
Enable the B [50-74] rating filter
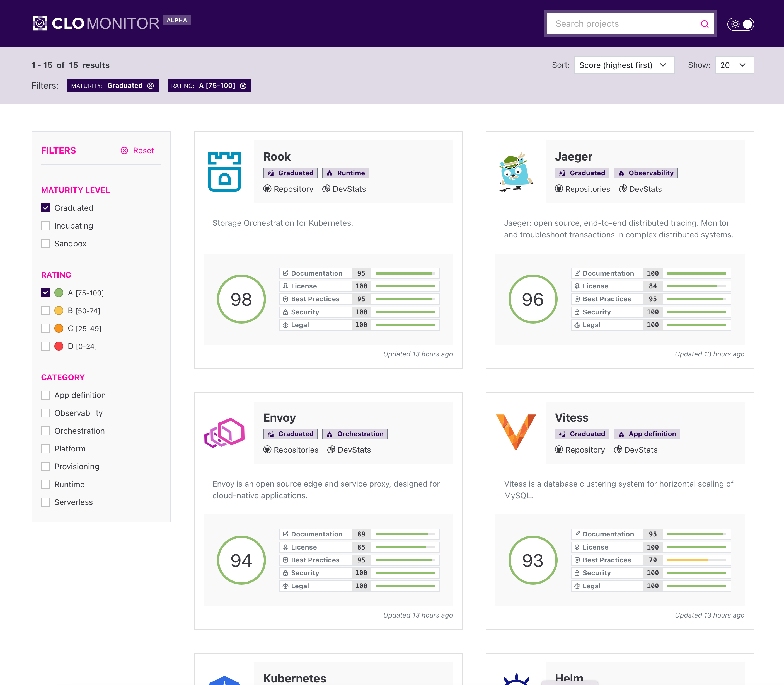coord(45,310)
